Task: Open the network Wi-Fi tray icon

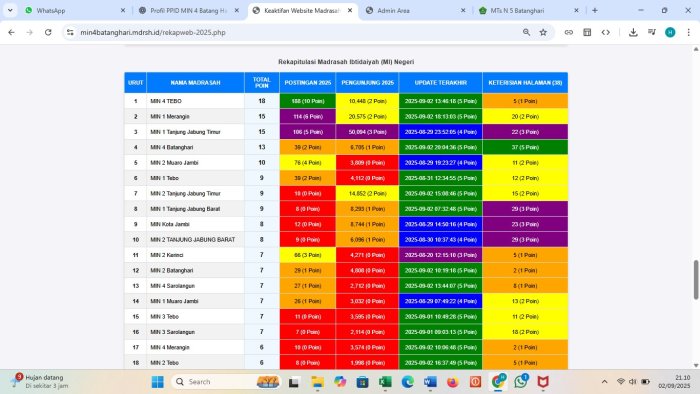Action: point(621,382)
